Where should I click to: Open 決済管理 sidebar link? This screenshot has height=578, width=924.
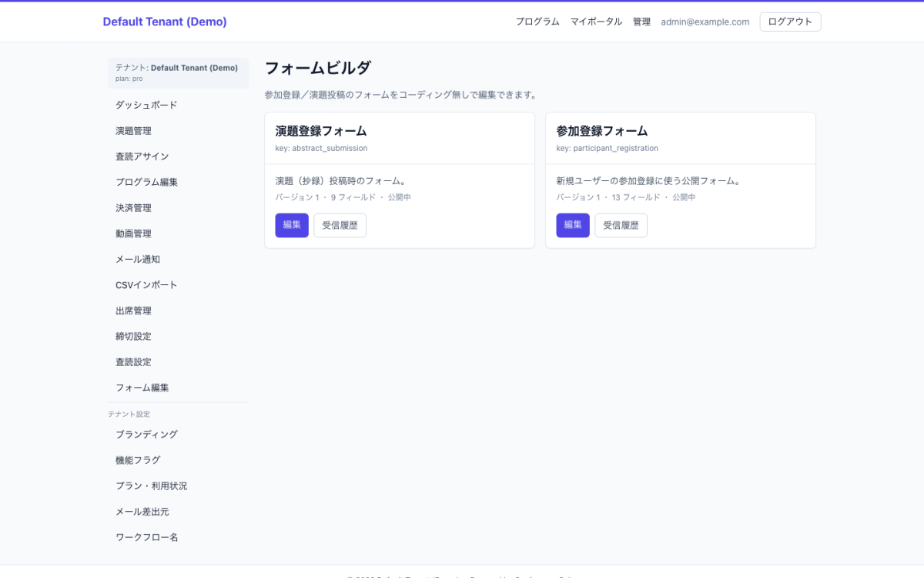[x=179, y=208]
